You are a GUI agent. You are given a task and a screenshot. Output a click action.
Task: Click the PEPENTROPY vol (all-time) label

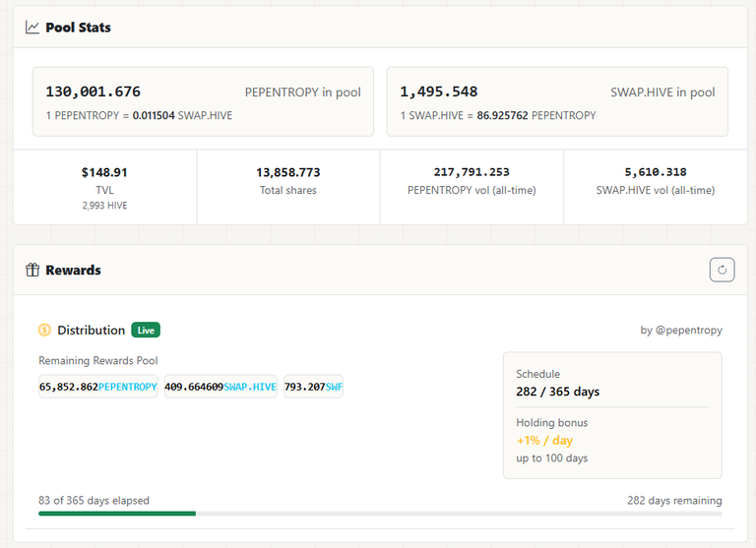(x=472, y=191)
